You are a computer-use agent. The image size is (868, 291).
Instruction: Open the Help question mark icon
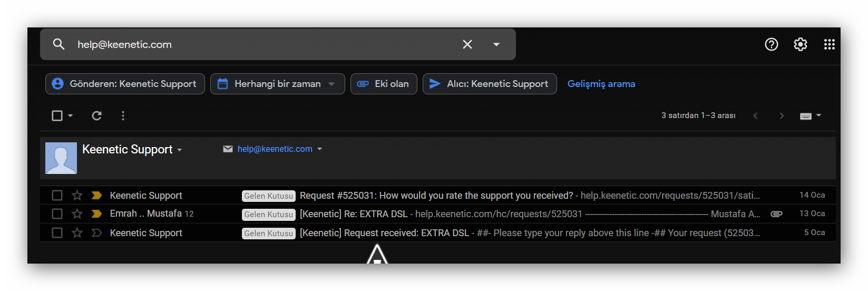click(772, 44)
